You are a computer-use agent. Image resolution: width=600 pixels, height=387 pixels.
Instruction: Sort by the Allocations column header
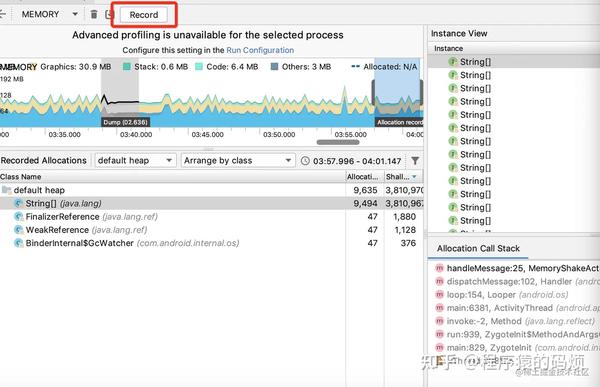click(x=364, y=177)
